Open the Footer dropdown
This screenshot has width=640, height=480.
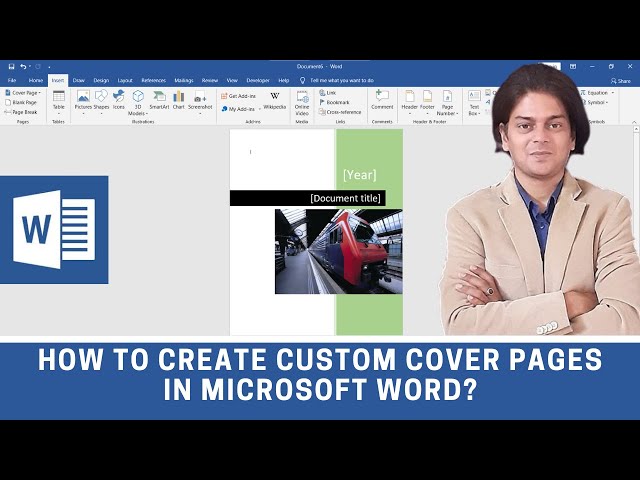click(427, 102)
